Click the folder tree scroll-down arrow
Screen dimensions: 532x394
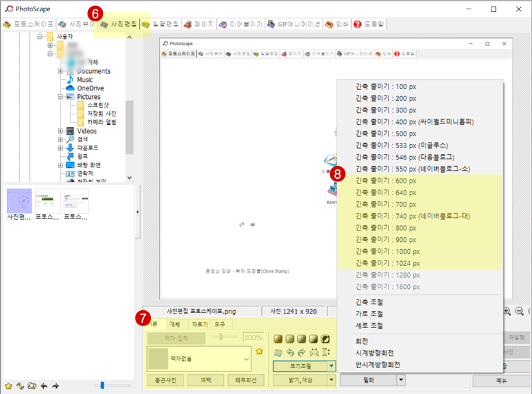[129, 177]
